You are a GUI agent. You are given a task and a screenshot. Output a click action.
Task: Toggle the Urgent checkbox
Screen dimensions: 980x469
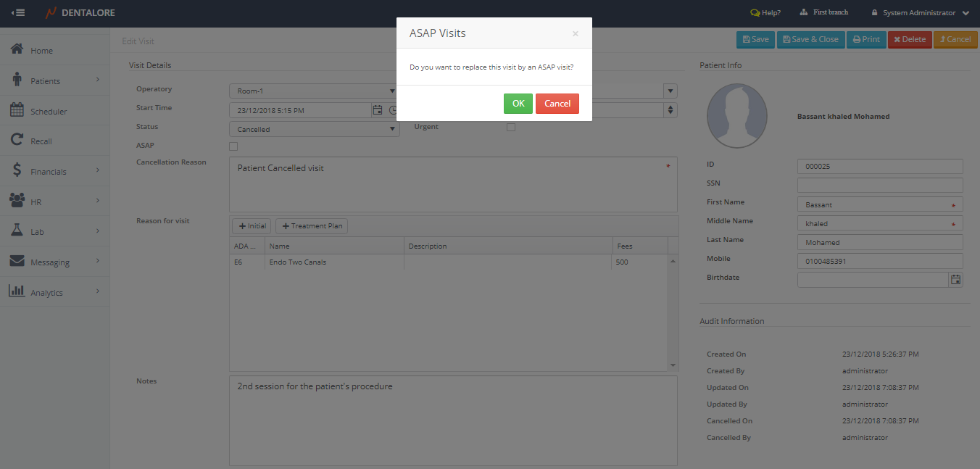pos(511,128)
